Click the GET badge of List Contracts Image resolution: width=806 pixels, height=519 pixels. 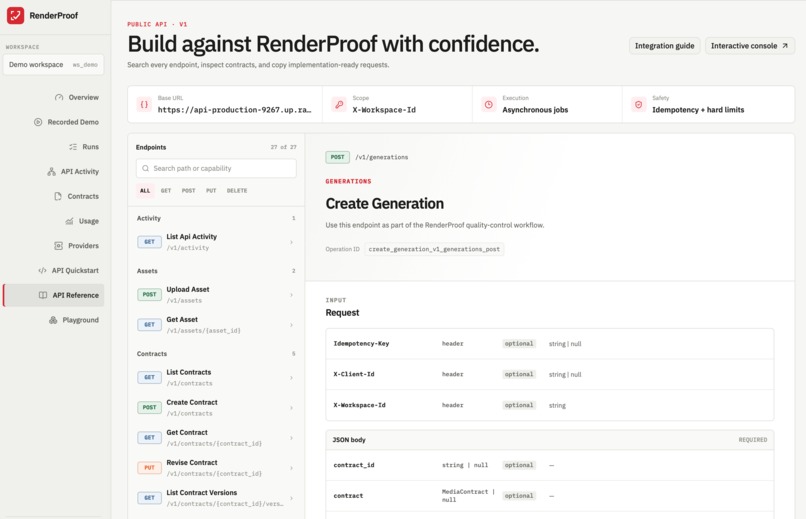pyautogui.click(x=149, y=377)
